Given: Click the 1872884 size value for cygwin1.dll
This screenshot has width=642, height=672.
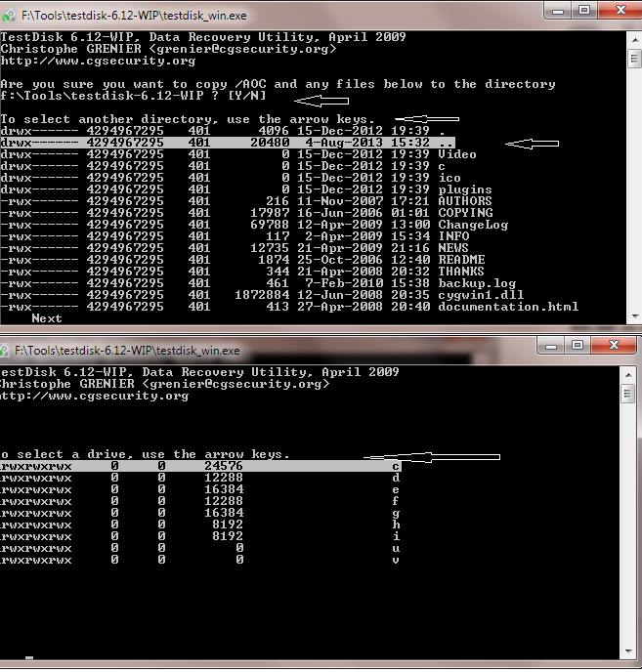Looking at the screenshot, I should click(x=262, y=295).
